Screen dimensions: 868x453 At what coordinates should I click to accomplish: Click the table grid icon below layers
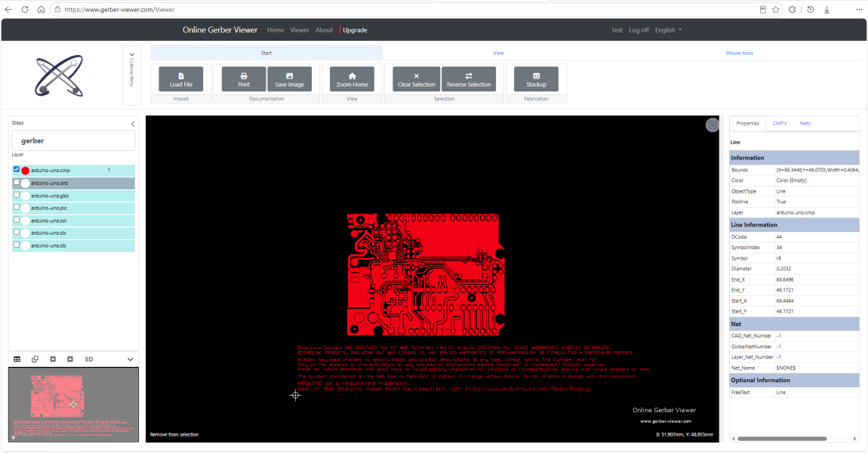coord(17,359)
